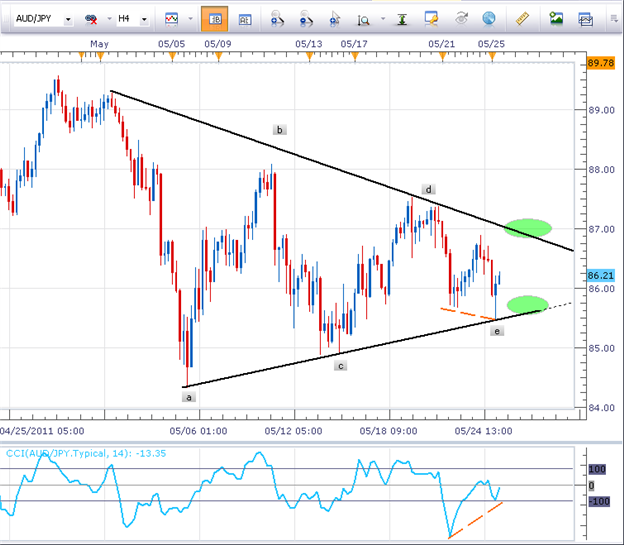Toggle the Ask chart mode button
This screenshot has width=624, height=545.
coord(245,19)
